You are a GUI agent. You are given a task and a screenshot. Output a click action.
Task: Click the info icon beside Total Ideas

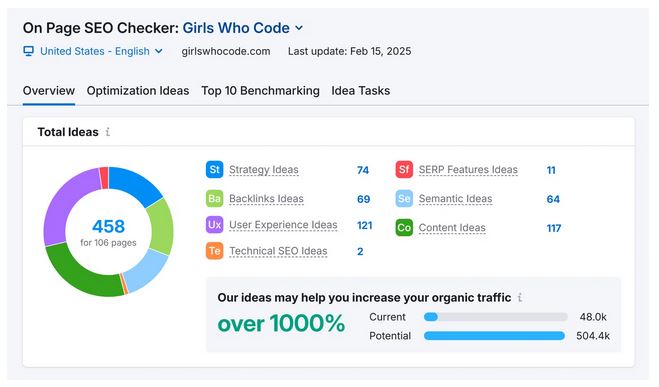108,132
